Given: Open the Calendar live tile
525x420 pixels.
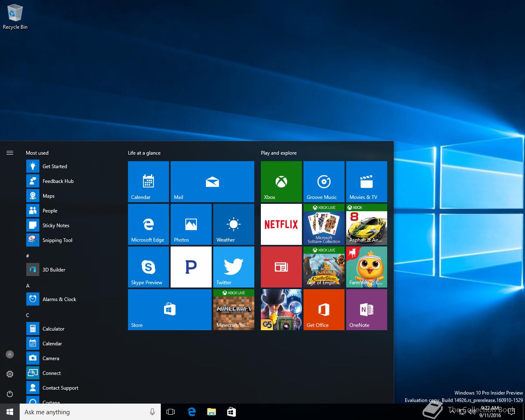Looking at the screenshot, I should [148, 182].
